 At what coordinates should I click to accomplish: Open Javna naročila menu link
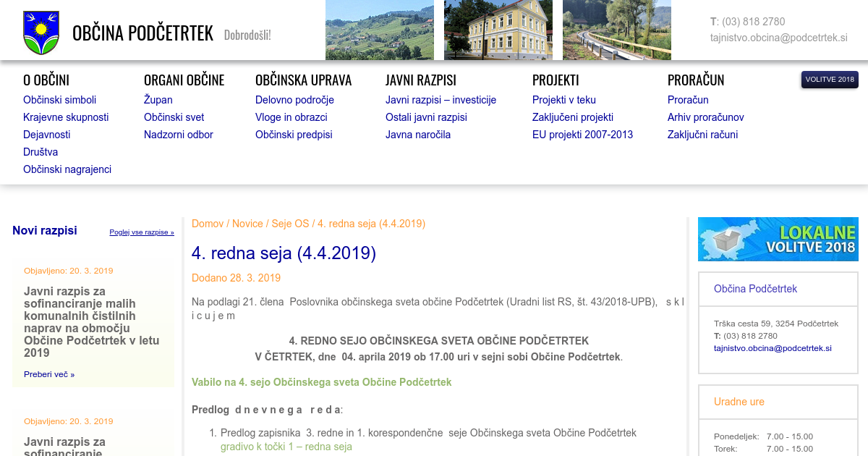[x=417, y=135]
